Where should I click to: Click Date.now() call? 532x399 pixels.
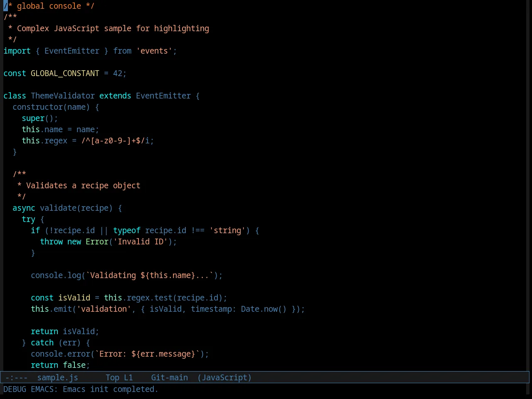pyautogui.click(x=264, y=309)
